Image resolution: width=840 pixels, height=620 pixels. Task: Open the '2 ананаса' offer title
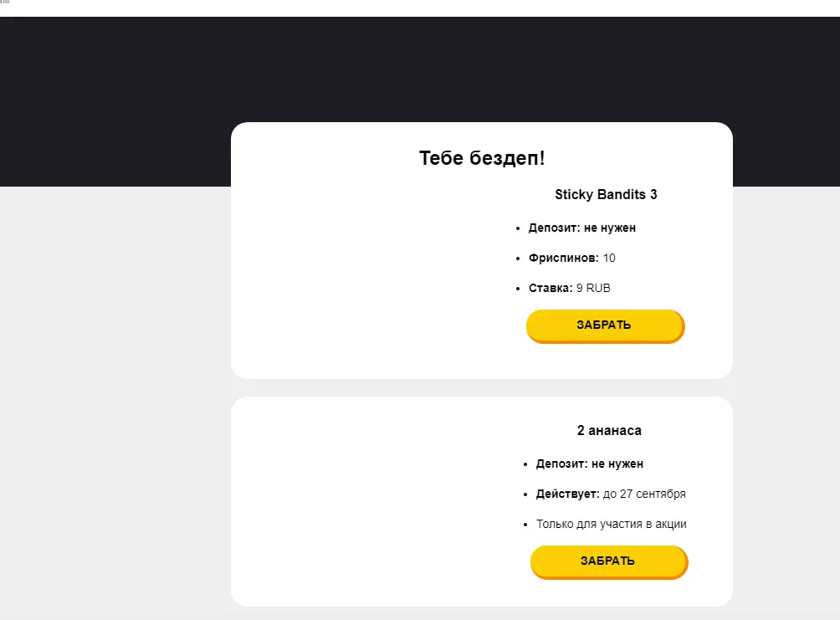[x=609, y=430]
